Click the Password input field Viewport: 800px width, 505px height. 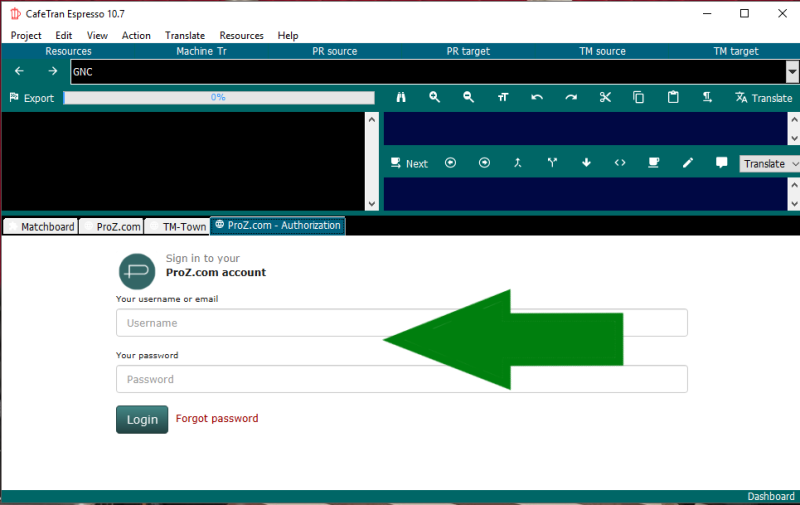tap(402, 379)
